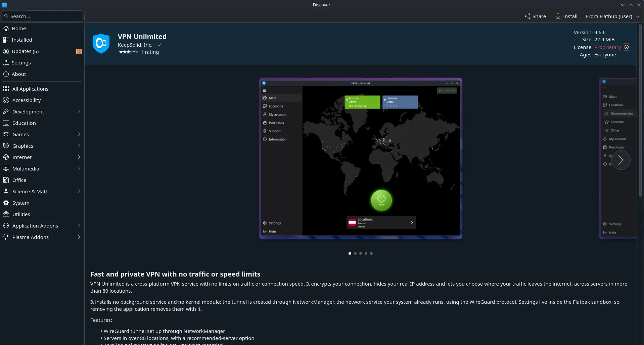
Task: Click the System gear icon
Action: click(x=6, y=203)
